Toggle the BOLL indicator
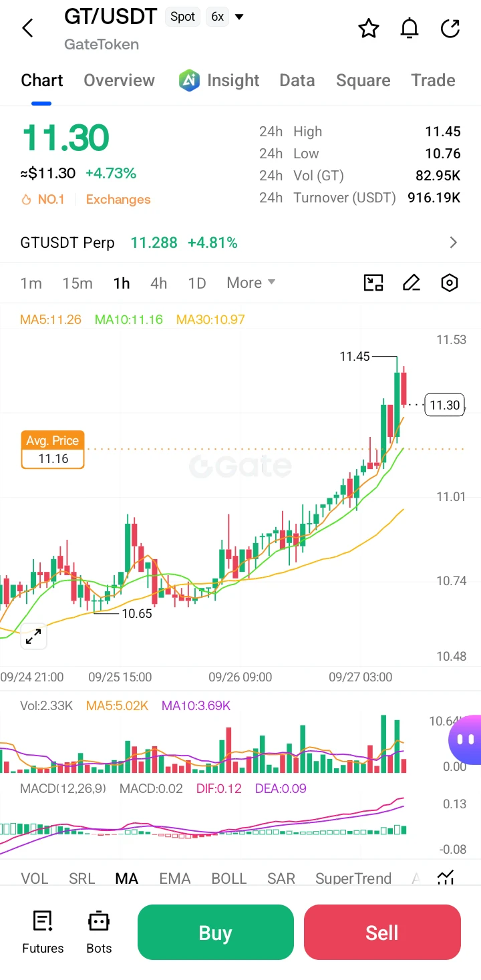Image resolution: width=481 pixels, height=980 pixels. [229, 878]
